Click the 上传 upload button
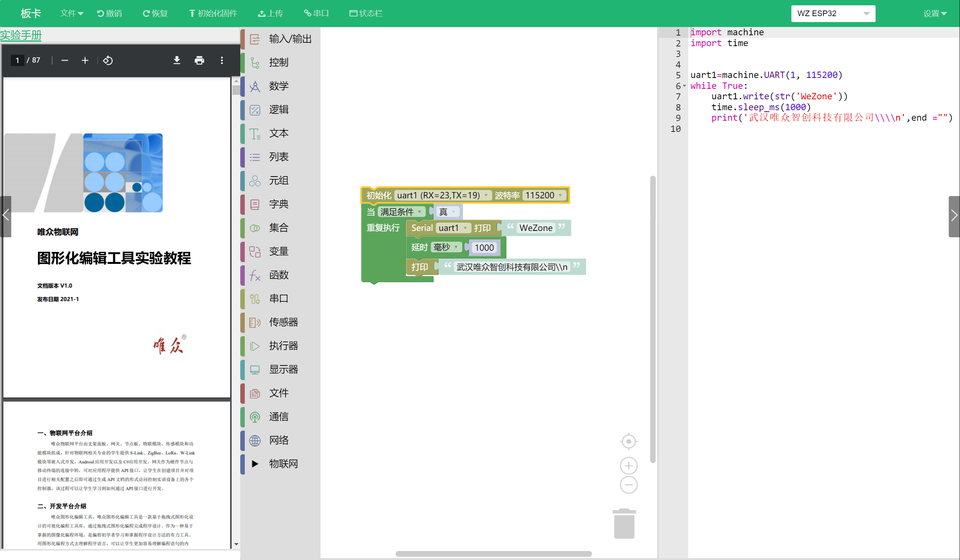This screenshot has height=560, width=960. pos(271,13)
